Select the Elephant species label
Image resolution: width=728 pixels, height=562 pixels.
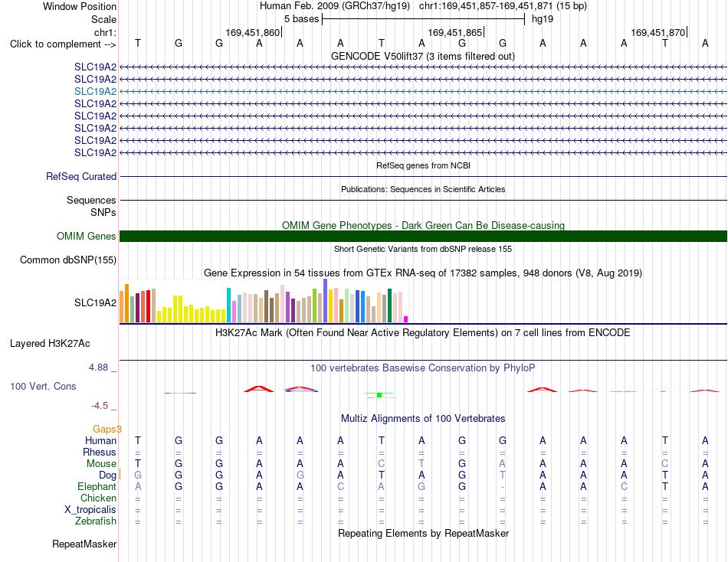[97, 486]
